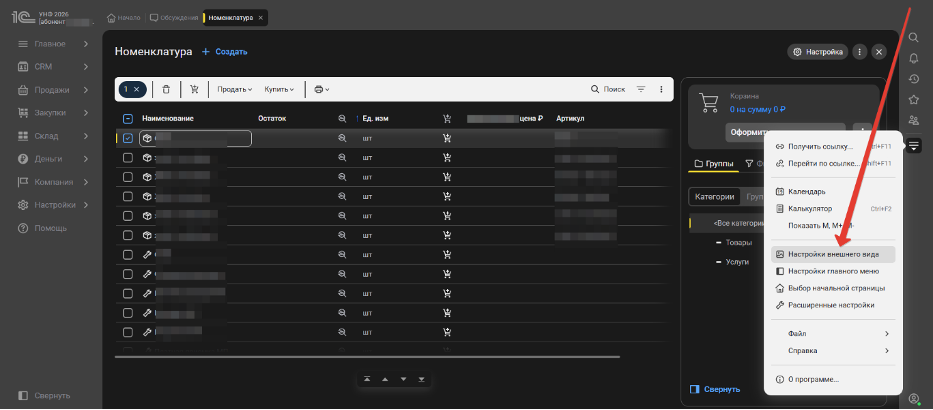Viewport: 933px width, 410px height.
Task: Open history clock icon in right sidebar
Action: [913, 78]
